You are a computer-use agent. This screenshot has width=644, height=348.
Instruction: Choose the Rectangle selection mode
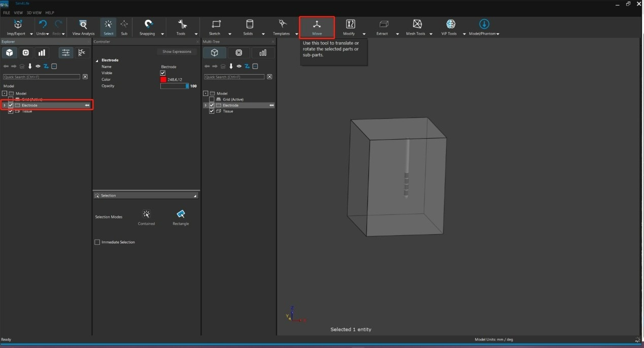181,215
